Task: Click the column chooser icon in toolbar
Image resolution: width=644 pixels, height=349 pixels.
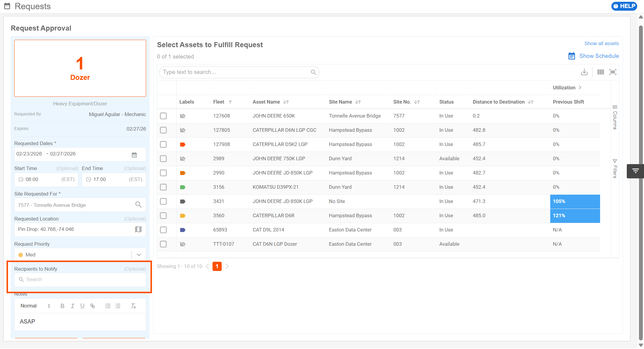Action: 600,72
